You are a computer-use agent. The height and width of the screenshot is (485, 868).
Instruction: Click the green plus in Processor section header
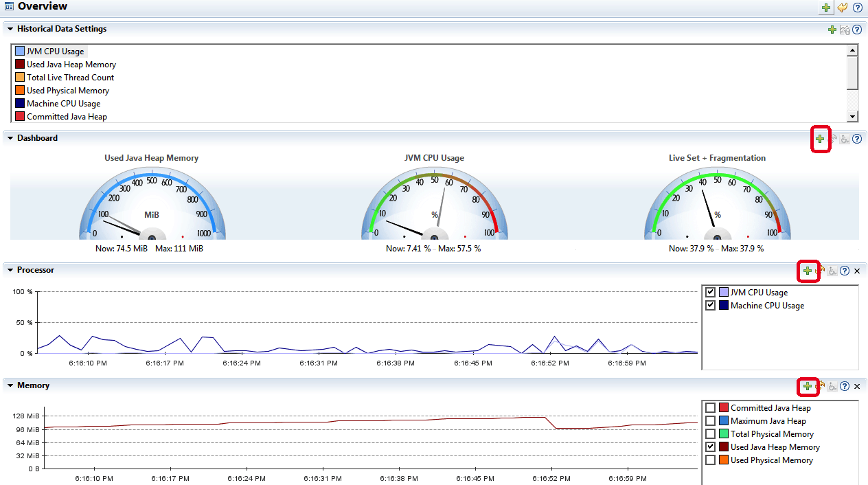pos(808,271)
